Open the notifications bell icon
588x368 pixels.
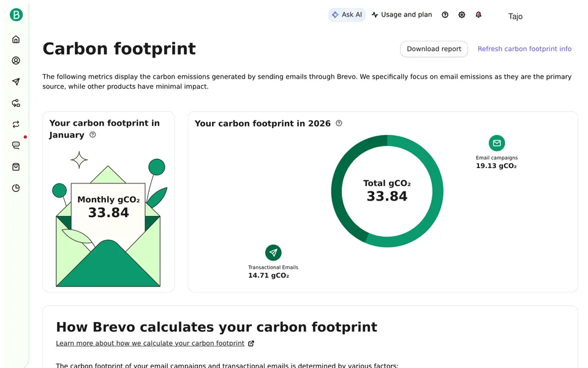(x=478, y=15)
